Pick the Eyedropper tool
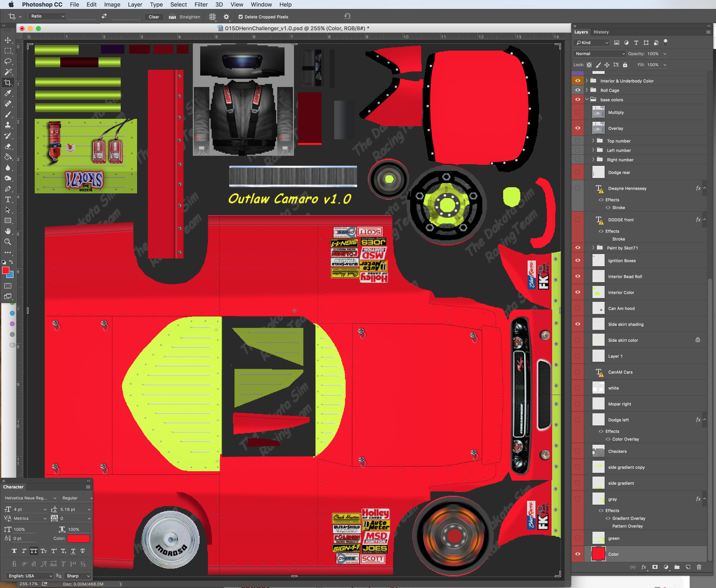Image resolution: width=716 pixels, height=588 pixels. (8, 93)
